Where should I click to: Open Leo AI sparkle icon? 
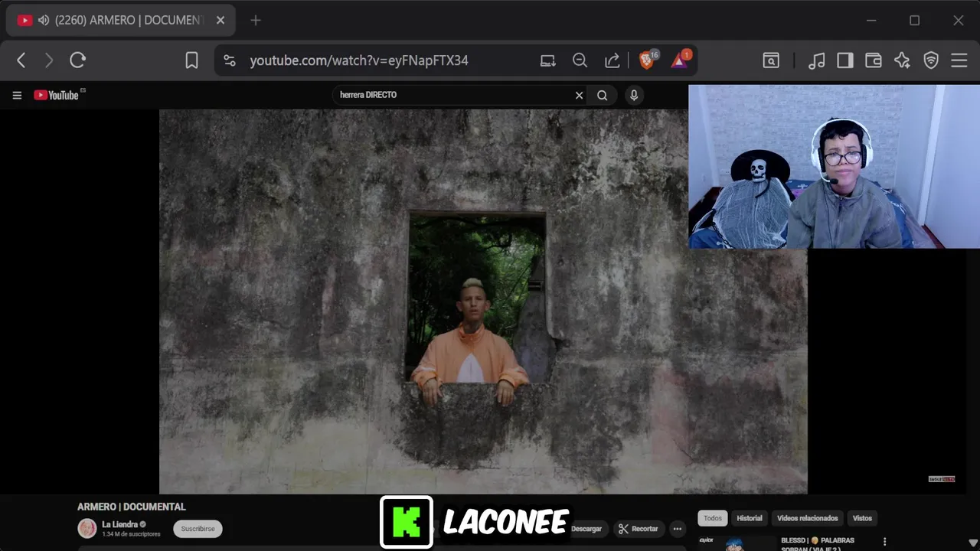pyautogui.click(x=903, y=60)
